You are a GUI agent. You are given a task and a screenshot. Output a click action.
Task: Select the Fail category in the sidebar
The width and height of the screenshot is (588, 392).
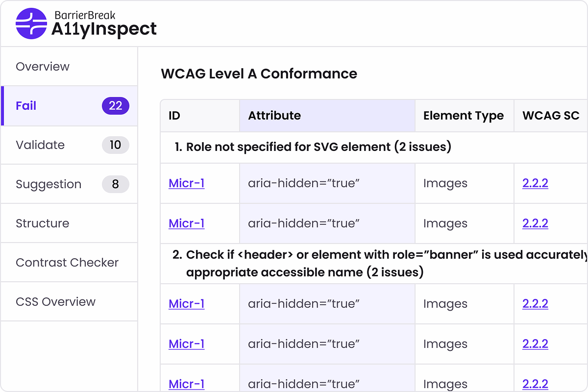tap(25, 106)
